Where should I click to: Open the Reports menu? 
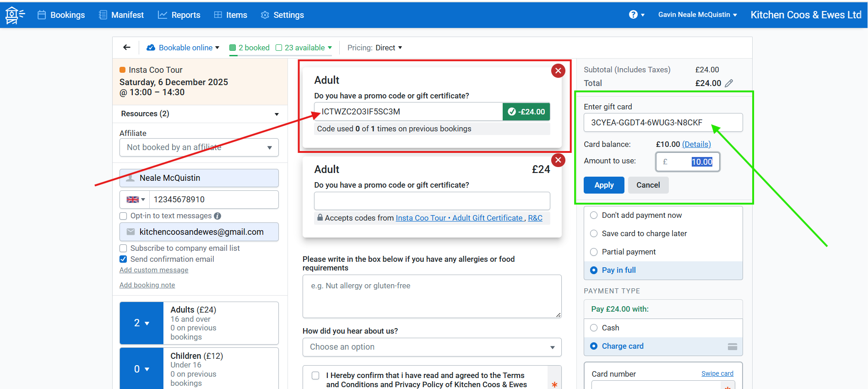click(179, 15)
